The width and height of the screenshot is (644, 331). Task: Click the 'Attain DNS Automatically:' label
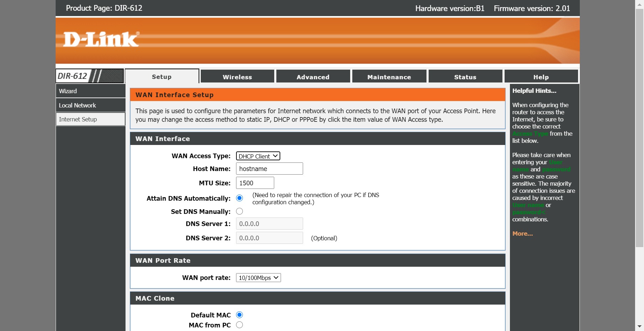coord(189,199)
